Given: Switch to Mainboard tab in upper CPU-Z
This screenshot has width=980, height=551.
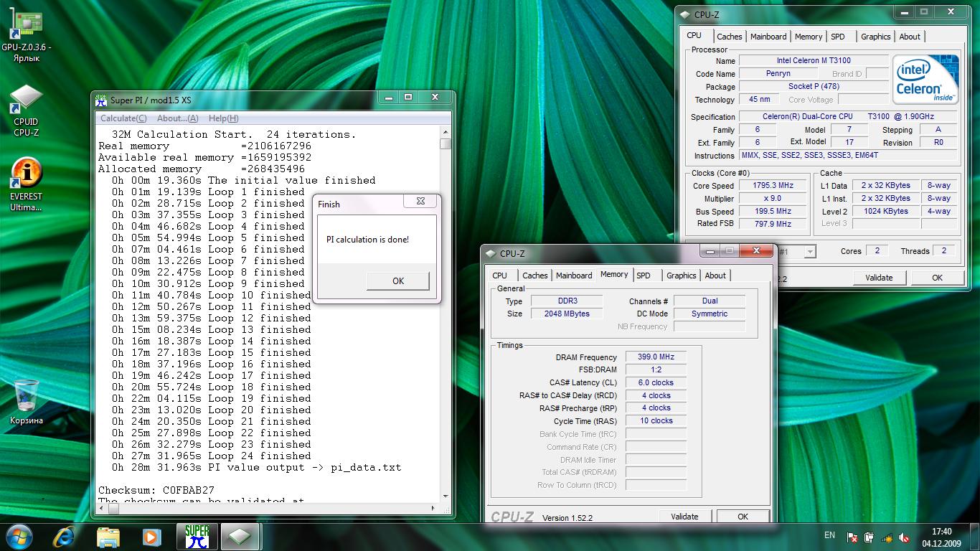Looking at the screenshot, I should 768,37.
